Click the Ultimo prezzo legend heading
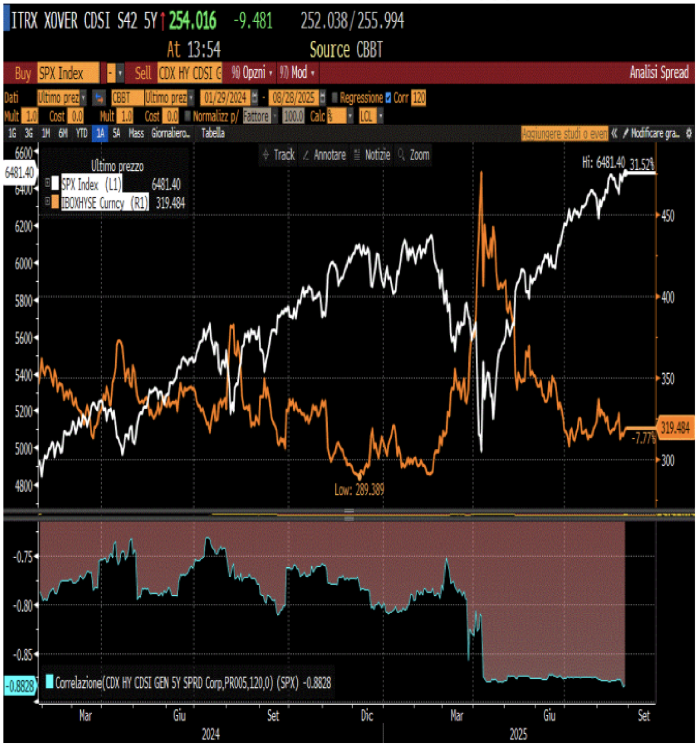700x747 pixels. pos(117,166)
